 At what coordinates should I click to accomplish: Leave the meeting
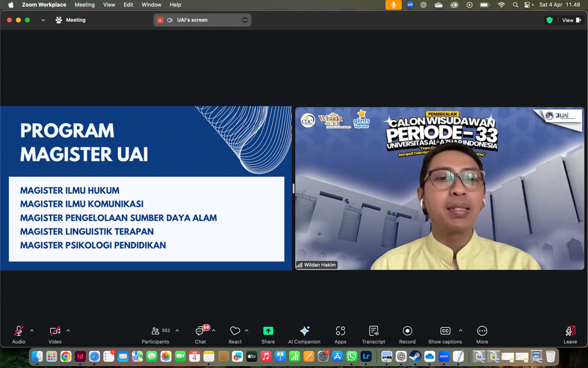coord(570,333)
